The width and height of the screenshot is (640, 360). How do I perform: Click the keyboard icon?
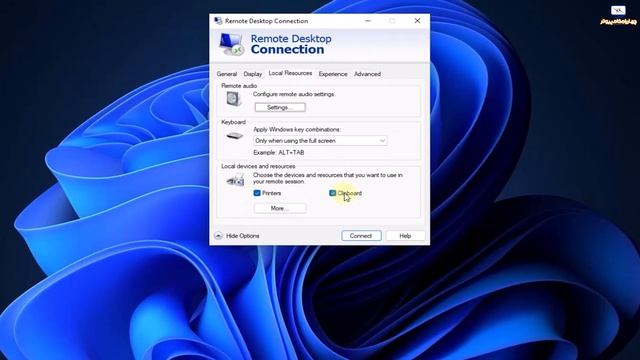coord(235,136)
